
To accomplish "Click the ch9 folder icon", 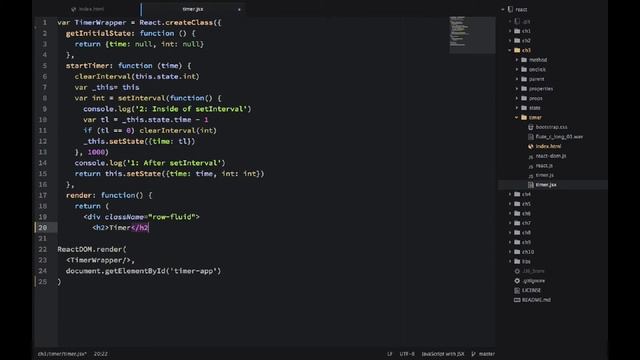I will tap(517, 242).
